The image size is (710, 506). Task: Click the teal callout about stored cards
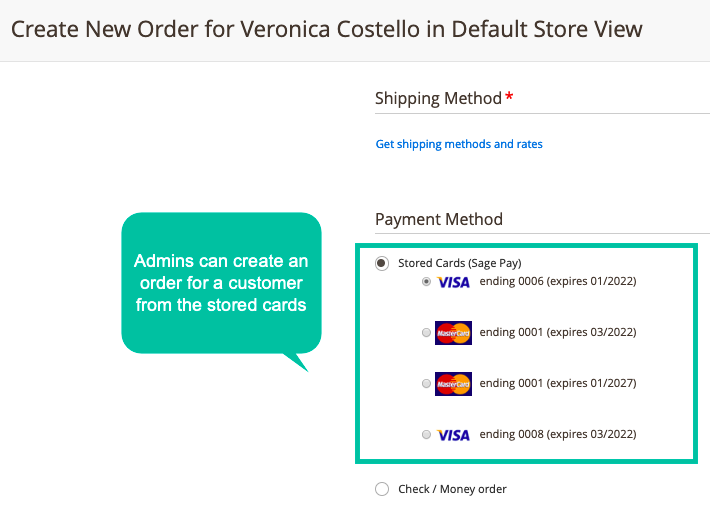coord(221,284)
